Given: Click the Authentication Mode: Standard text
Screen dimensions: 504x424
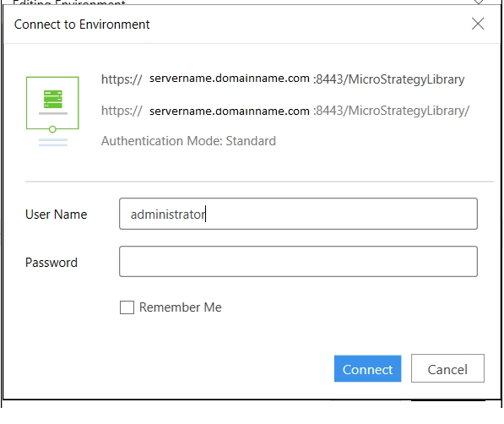Looking at the screenshot, I should (x=188, y=141).
